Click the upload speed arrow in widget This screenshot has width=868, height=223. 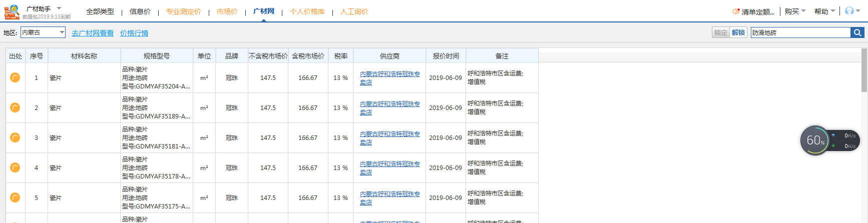(x=833, y=135)
